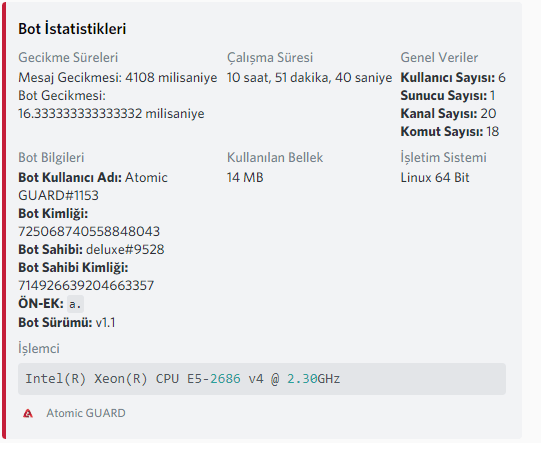Click the 'GUARD#1153' username text
This screenshot has width=541, height=452.
58,196
